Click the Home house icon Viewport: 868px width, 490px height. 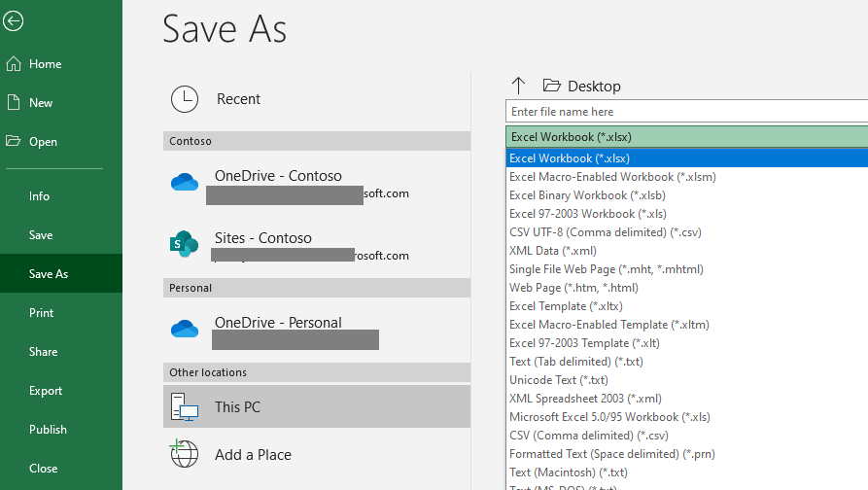point(14,63)
